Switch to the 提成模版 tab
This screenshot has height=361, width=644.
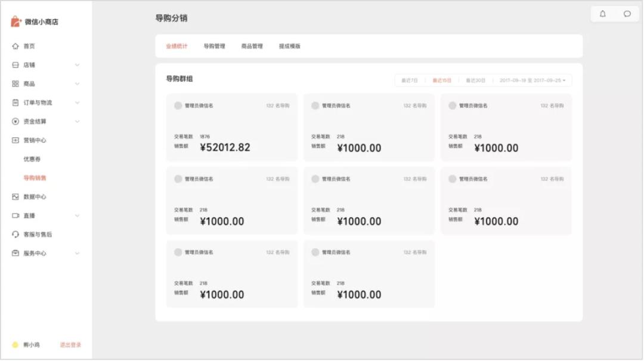coord(290,47)
